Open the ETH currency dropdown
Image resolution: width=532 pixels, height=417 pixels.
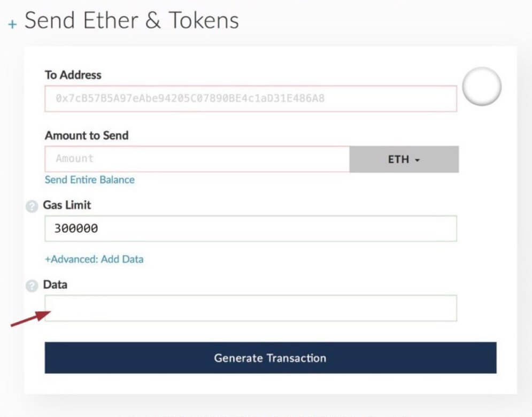[x=404, y=159]
